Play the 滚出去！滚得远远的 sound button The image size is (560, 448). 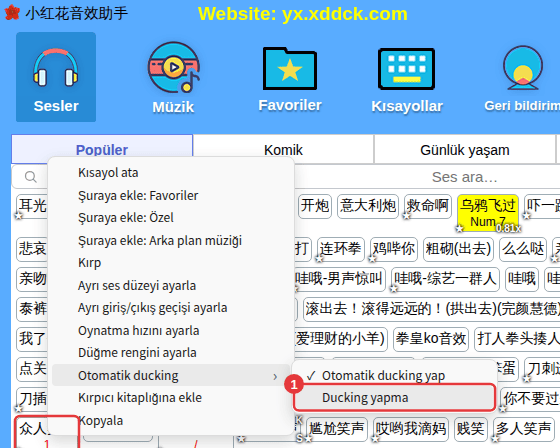click(431, 309)
